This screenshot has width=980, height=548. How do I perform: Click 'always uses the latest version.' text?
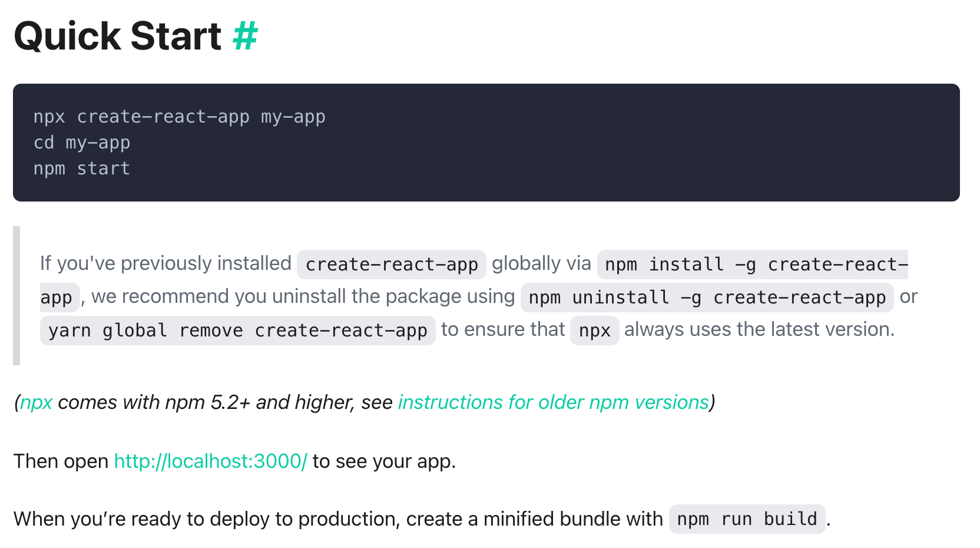(x=760, y=329)
